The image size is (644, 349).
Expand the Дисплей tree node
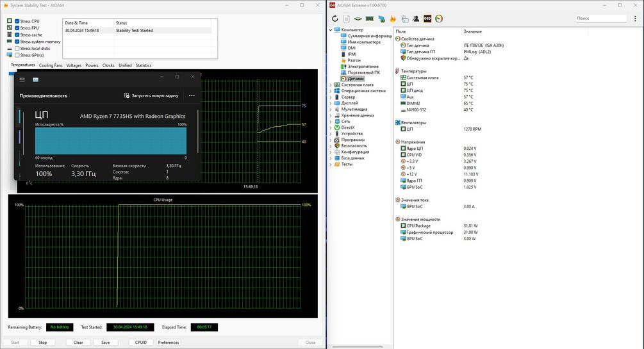(331, 103)
